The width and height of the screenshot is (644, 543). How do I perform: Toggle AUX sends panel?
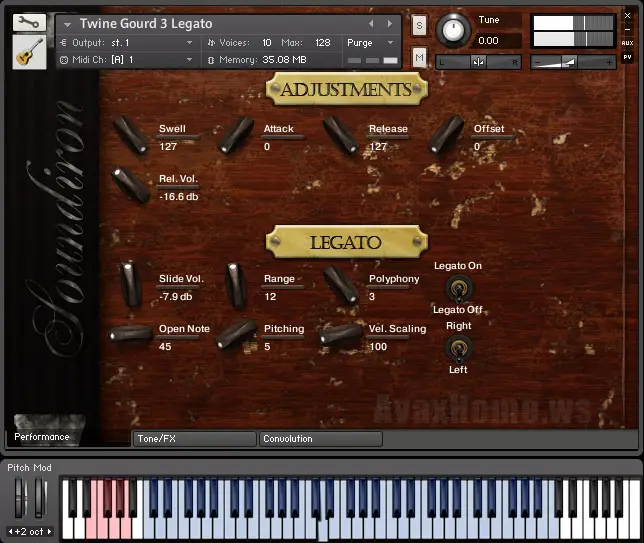(627, 43)
